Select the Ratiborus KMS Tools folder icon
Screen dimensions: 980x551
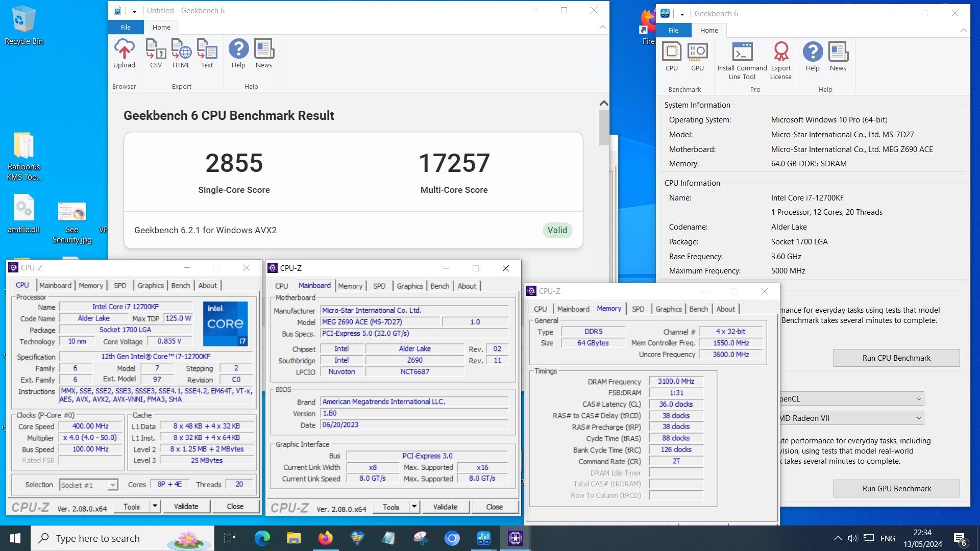(23, 156)
